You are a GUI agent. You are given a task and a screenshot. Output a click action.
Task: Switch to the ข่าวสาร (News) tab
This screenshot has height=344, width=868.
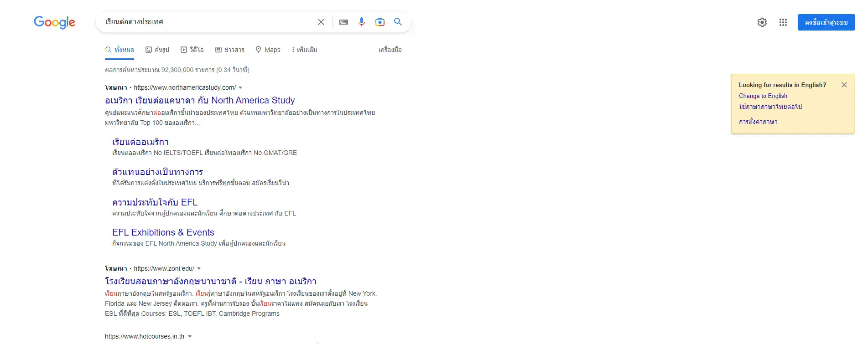pyautogui.click(x=230, y=50)
